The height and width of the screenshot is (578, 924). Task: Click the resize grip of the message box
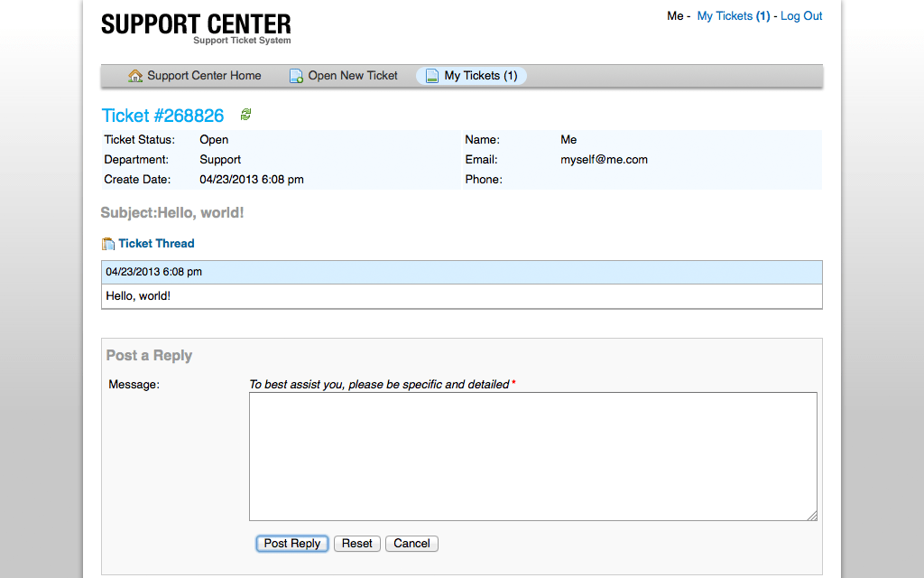click(812, 516)
